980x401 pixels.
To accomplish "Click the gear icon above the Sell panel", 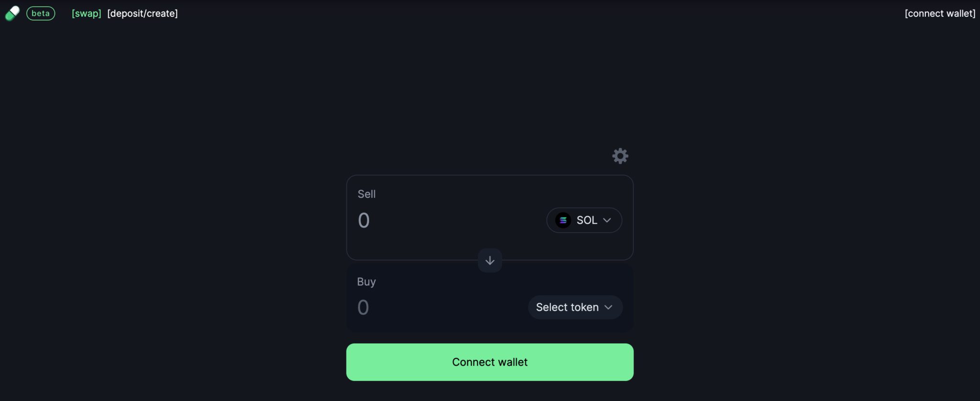I will tap(620, 156).
